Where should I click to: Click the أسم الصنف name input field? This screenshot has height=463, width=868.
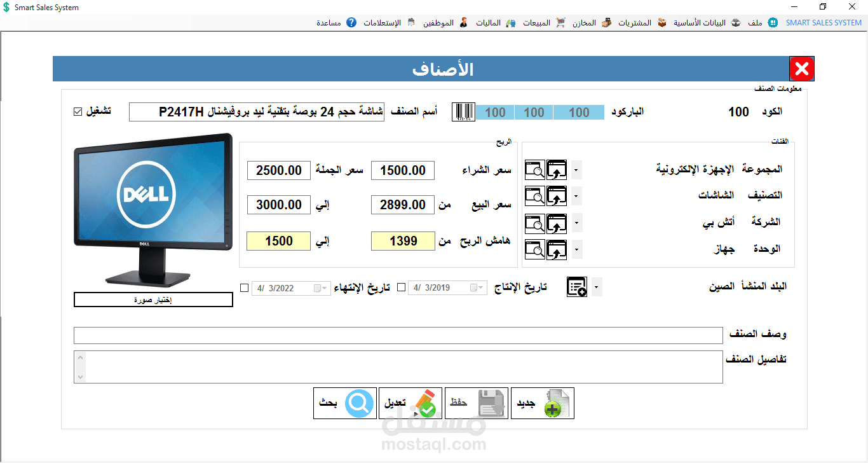(257, 112)
